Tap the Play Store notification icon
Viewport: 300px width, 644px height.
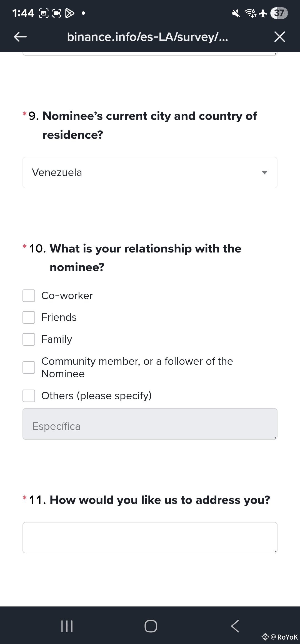click(69, 13)
